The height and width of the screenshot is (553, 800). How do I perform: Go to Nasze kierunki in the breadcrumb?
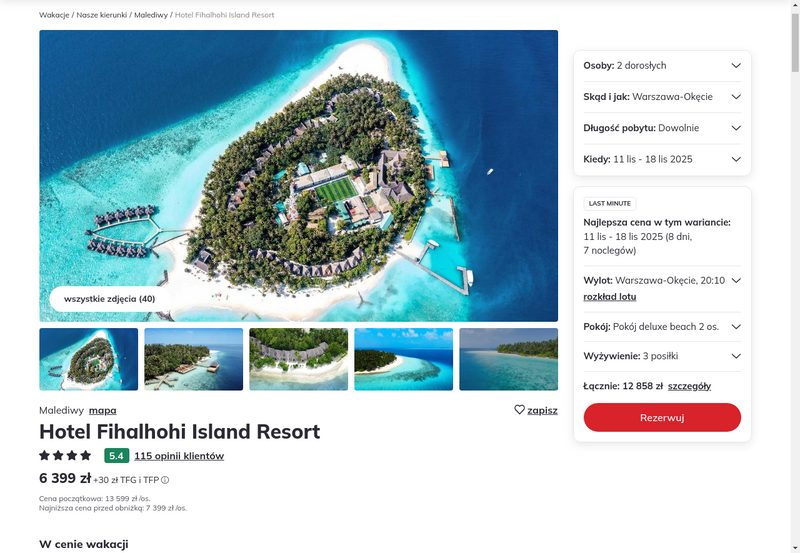[x=102, y=15]
